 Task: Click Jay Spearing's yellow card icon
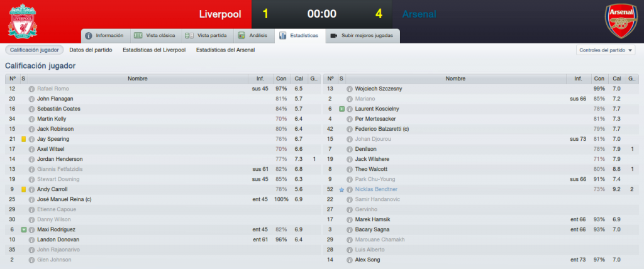pos(23,140)
